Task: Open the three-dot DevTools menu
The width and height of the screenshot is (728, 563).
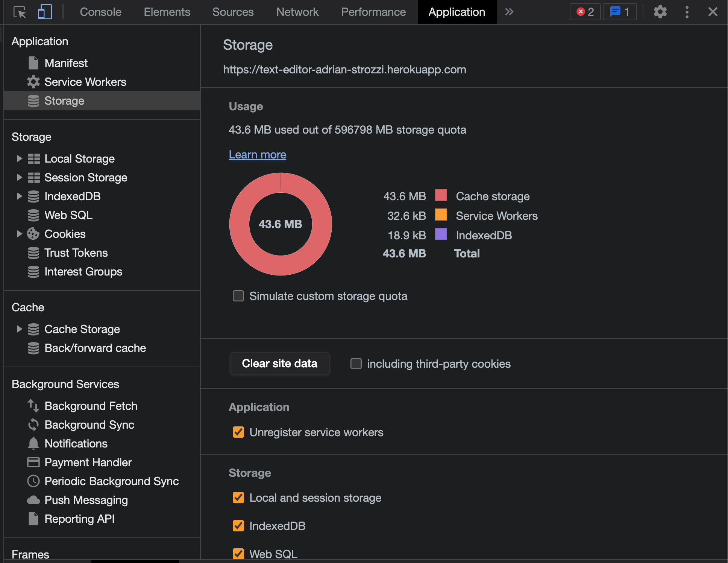Action: [x=687, y=12]
